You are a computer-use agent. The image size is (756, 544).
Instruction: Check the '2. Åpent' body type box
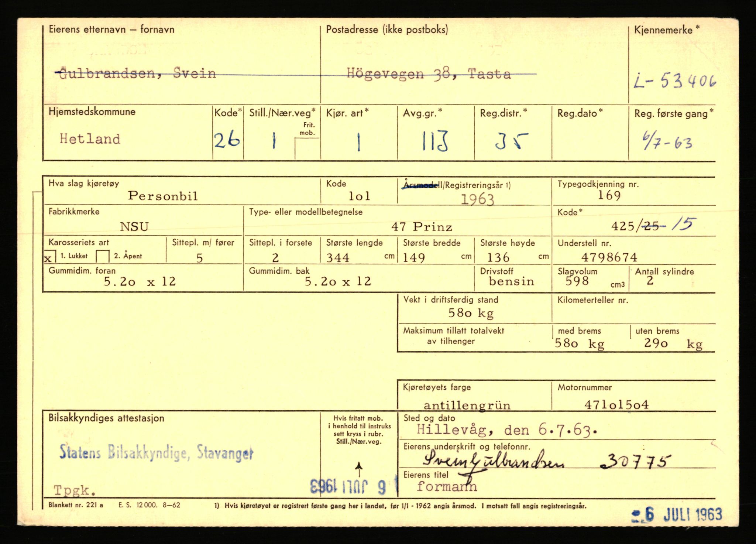coord(102,257)
